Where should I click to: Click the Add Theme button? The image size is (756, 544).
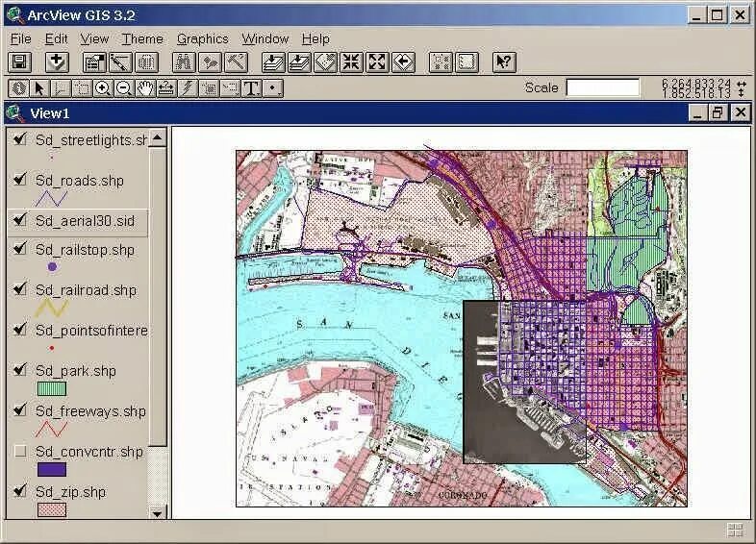(57, 62)
